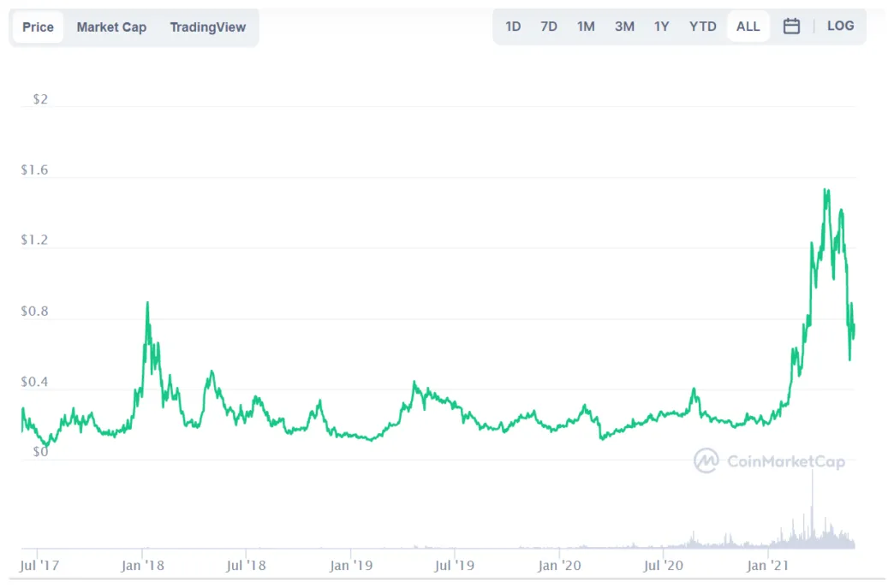The image size is (894, 588).
Task: Open the calendar date picker icon
Action: tap(791, 26)
